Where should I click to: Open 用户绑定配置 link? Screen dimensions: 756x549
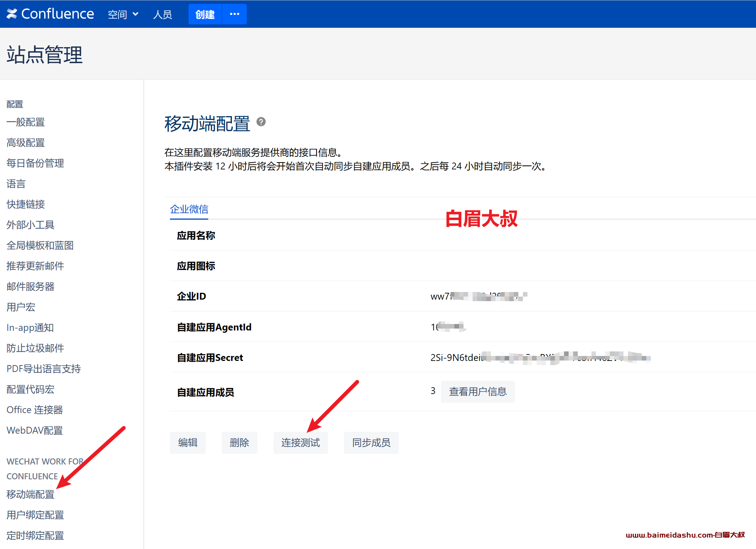[35, 515]
